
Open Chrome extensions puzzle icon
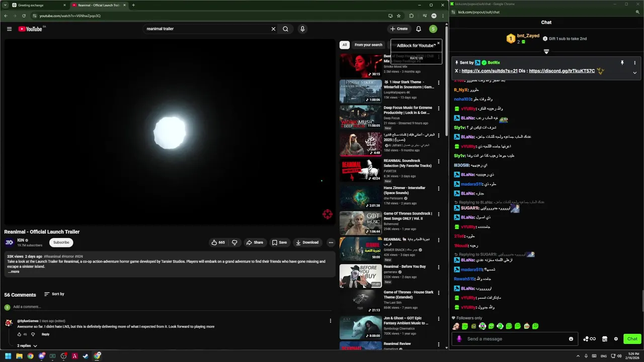tap(411, 16)
